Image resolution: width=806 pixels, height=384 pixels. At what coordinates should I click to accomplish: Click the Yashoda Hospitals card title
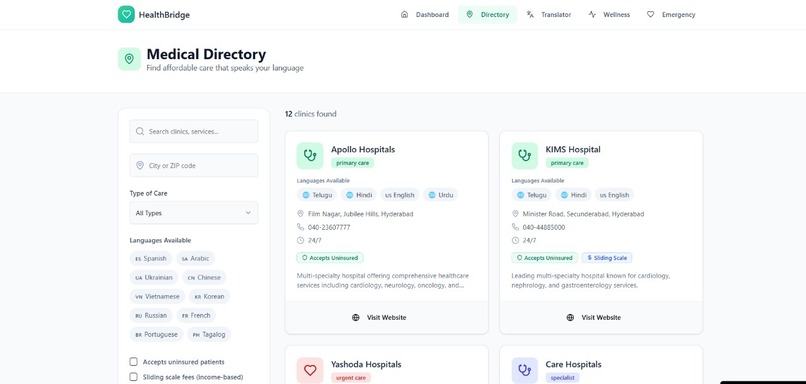click(366, 364)
